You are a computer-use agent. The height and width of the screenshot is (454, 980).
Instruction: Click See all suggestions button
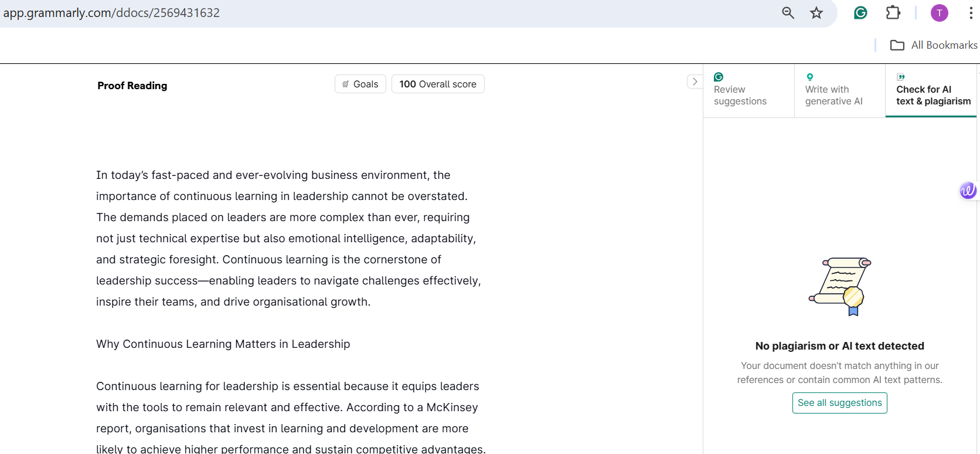[840, 403]
